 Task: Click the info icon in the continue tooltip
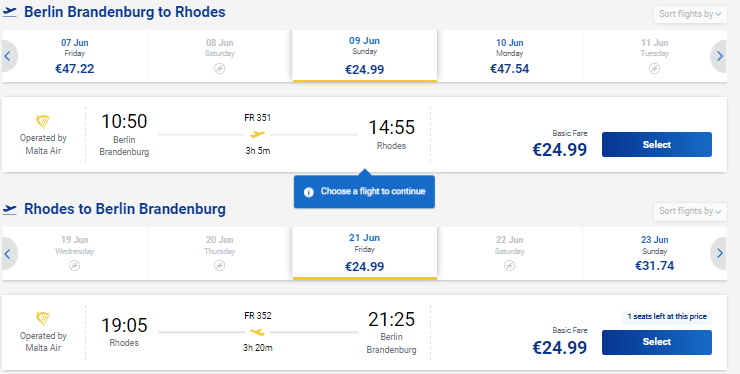coord(309,192)
